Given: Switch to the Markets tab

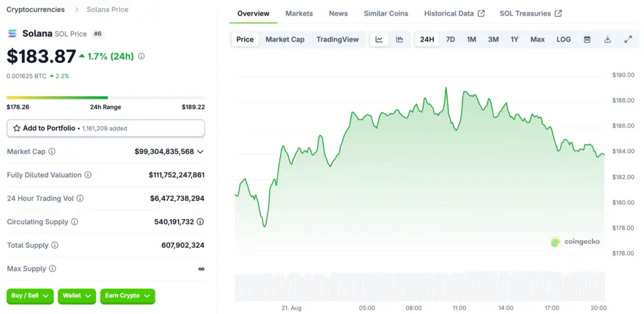Looking at the screenshot, I should [x=299, y=13].
